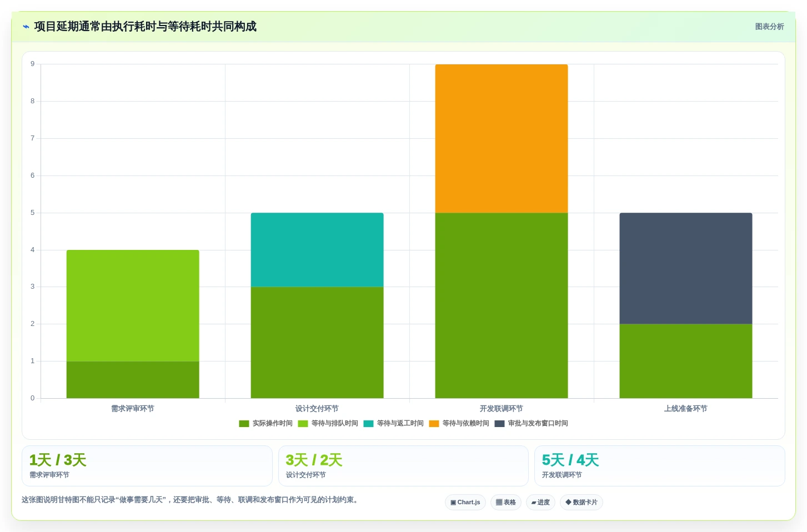Open the 3天 / 2天 stat card

pos(403,466)
